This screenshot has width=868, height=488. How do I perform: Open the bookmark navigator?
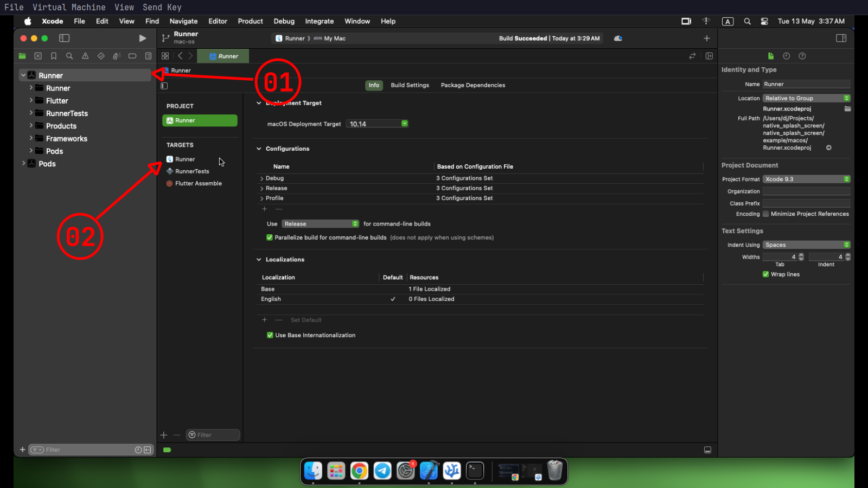point(54,56)
